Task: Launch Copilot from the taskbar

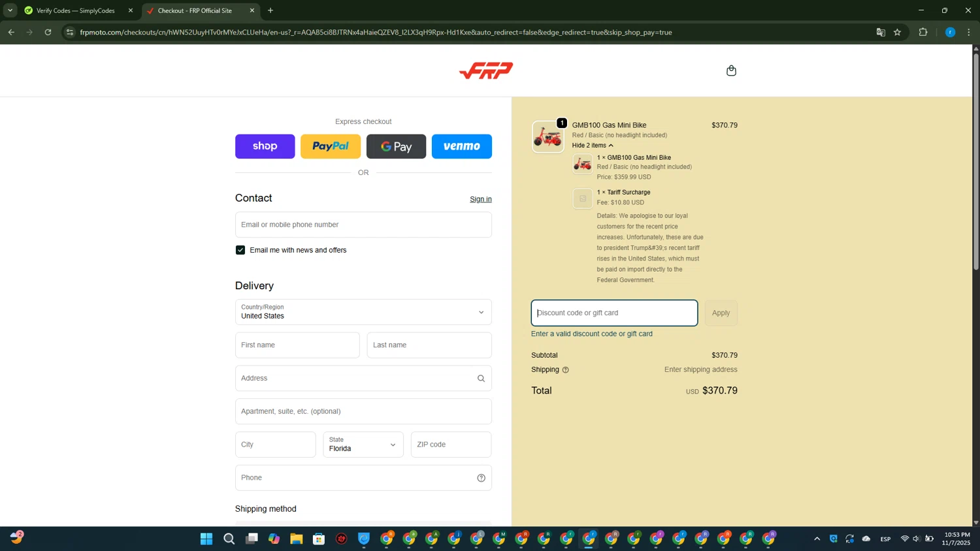Action: point(274,539)
